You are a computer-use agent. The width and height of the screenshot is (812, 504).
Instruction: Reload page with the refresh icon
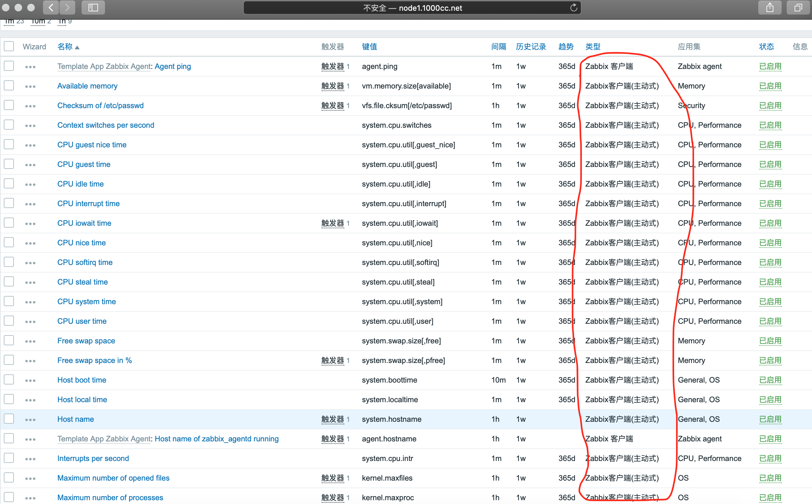[573, 7]
